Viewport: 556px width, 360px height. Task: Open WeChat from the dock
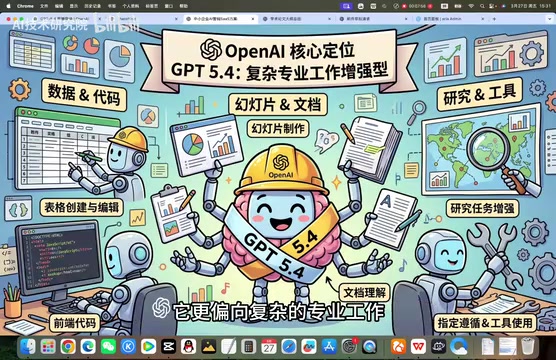coord(108,346)
